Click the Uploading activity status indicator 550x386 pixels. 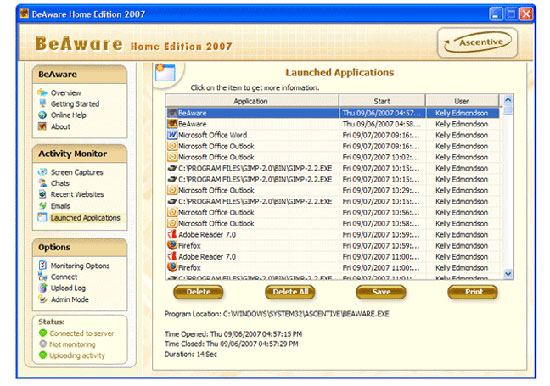coord(43,355)
